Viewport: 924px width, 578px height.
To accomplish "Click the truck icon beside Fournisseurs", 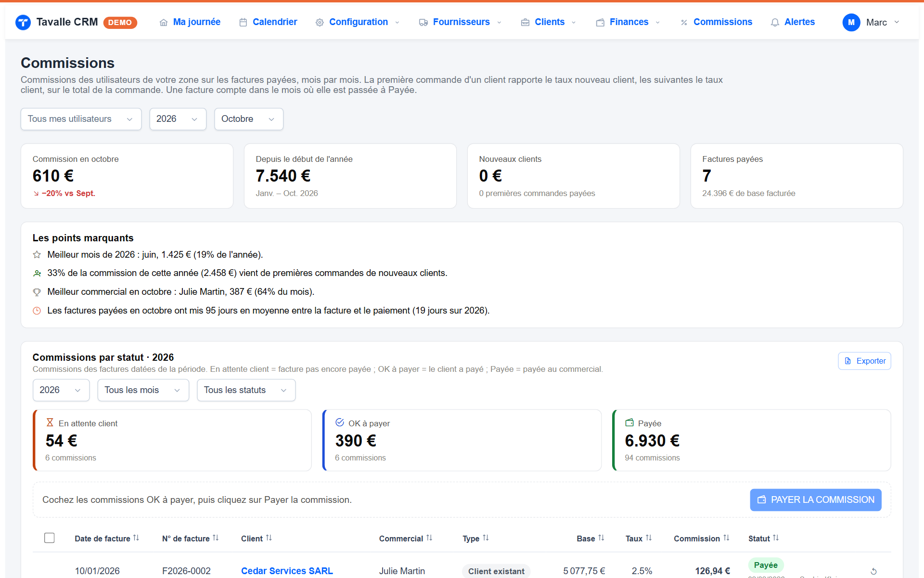I will 423,23.
